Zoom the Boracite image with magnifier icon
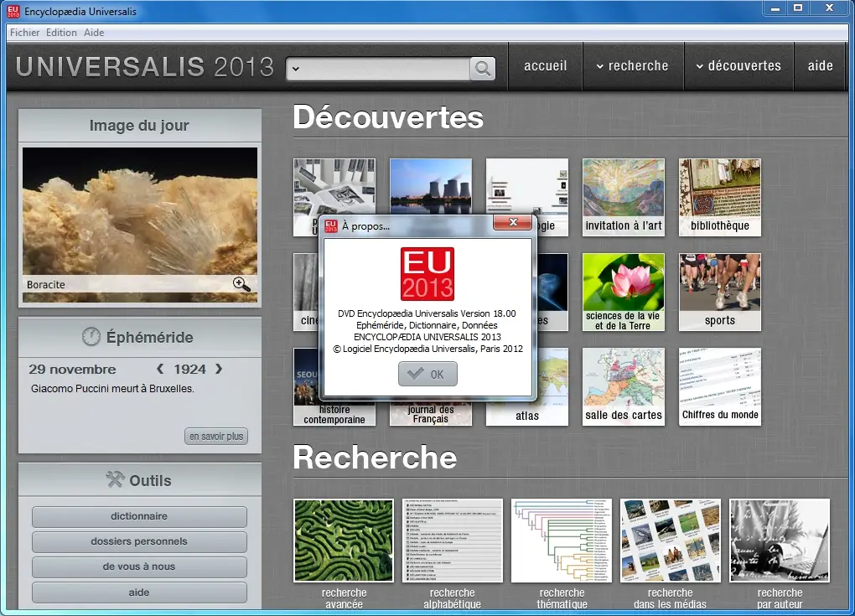This screenshot has height=616, width=855. pyautogui.click(x=241, y=284)
